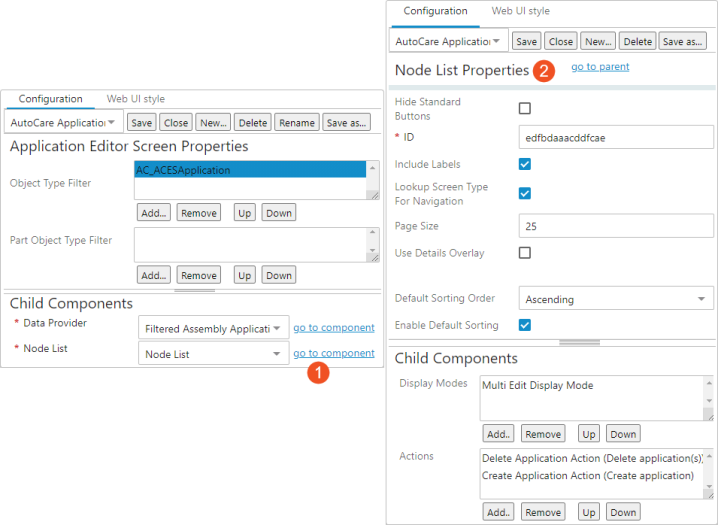The image size is (718, 525).
Task: Remove Part Object Type Filter entry
Action: [x=199, y=275]
